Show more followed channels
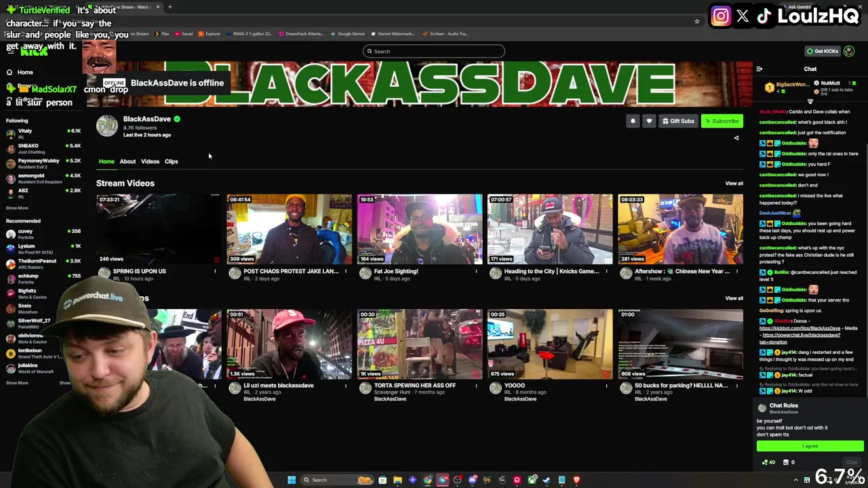This screenshot has height=488, width=868. pyautogui.click(x=17, y=208)
